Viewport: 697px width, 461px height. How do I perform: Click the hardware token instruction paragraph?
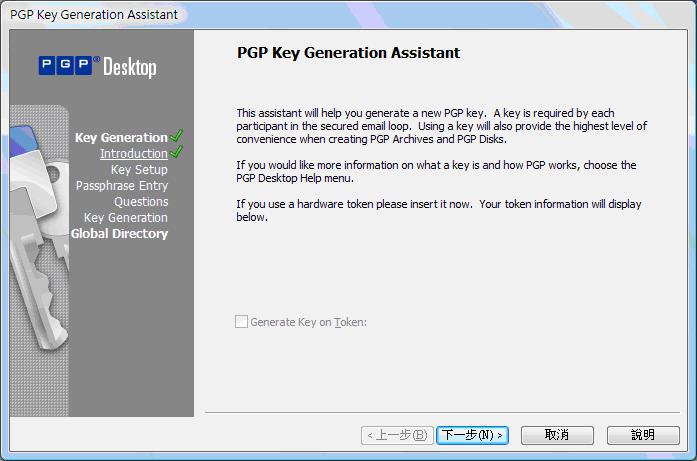tap(438, 210)
